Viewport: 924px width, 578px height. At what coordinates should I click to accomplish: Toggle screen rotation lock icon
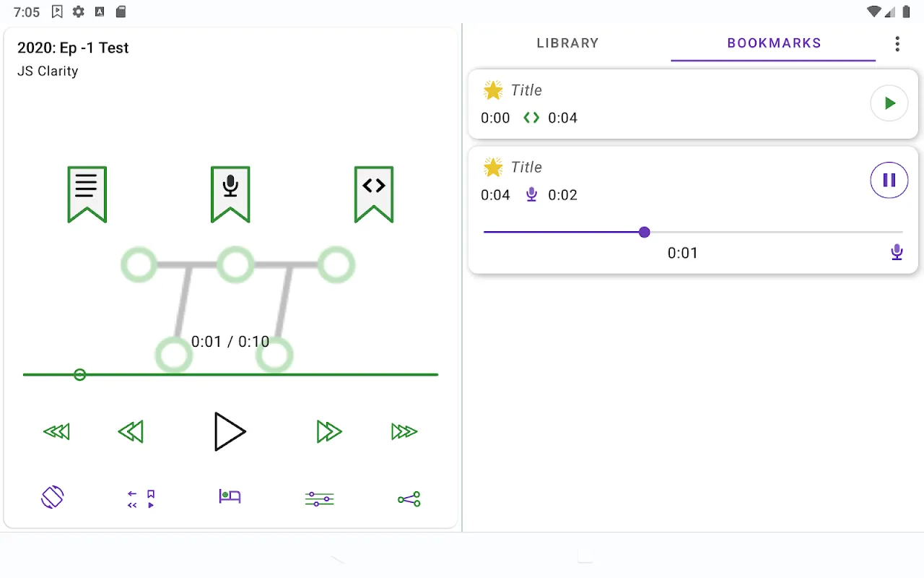coord(53,497)
